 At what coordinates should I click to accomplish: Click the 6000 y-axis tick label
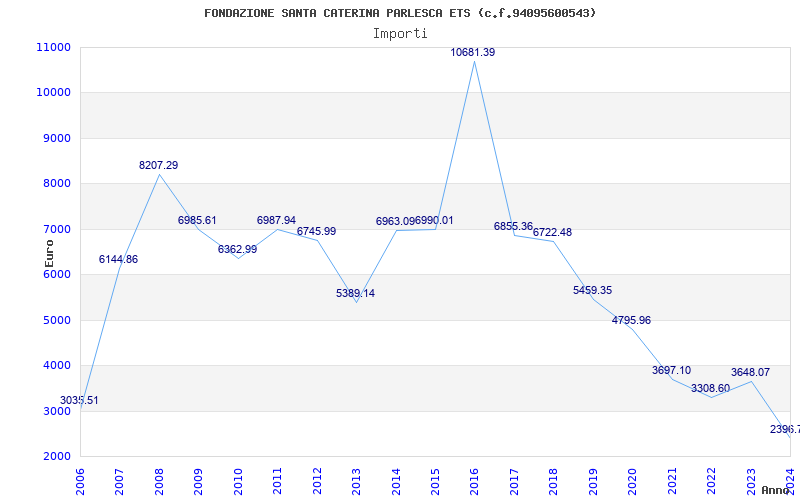[x=55, y=274]
